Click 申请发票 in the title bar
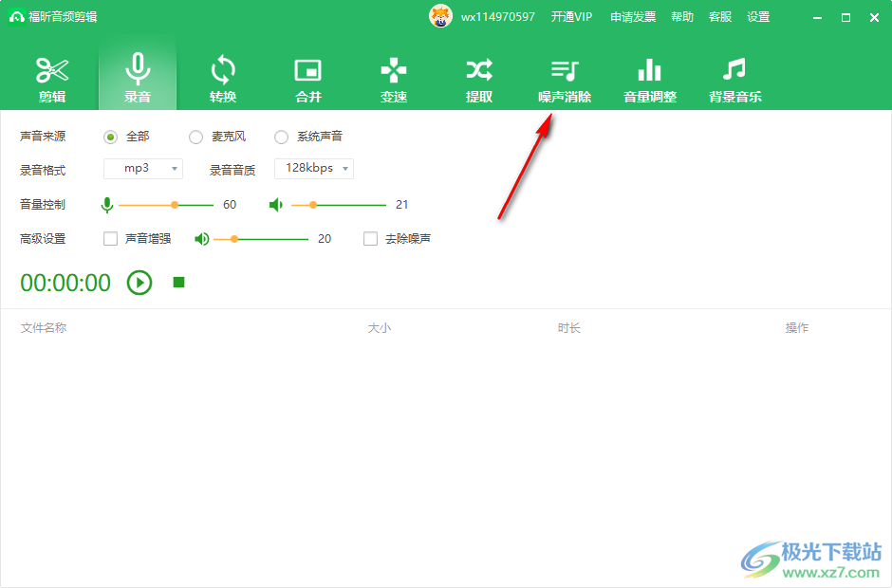Screen dimensions: 892x588 click(633, 17)
